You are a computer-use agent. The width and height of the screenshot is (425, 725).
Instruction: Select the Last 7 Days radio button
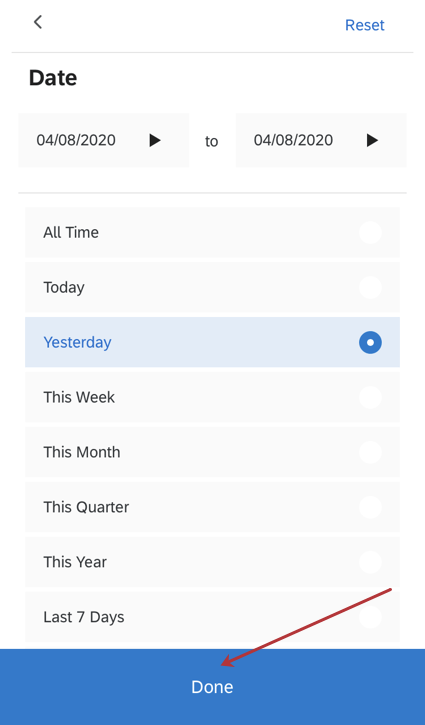tap(370, 617)
